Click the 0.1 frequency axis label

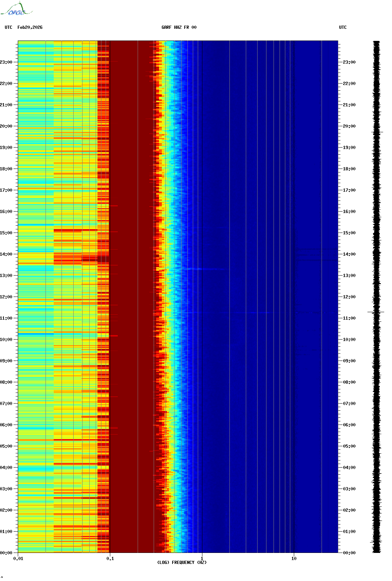point(110,559)
